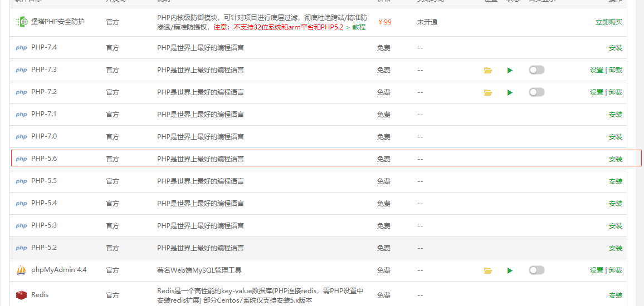Open 设置 for PHP-7.2

point(597,92)
